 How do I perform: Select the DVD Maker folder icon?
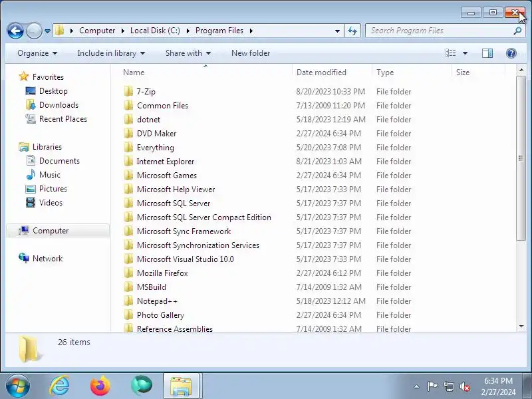[x=128, y=134]
